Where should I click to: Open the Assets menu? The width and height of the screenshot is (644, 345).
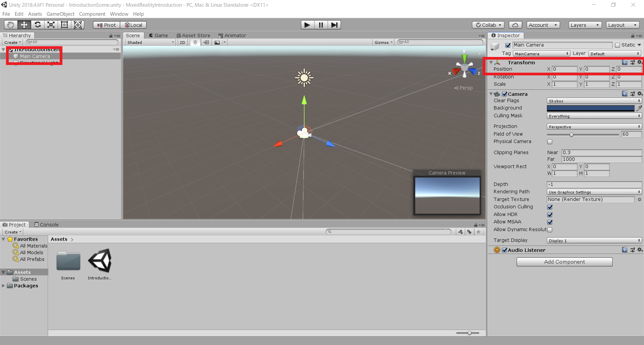(35, 14)
